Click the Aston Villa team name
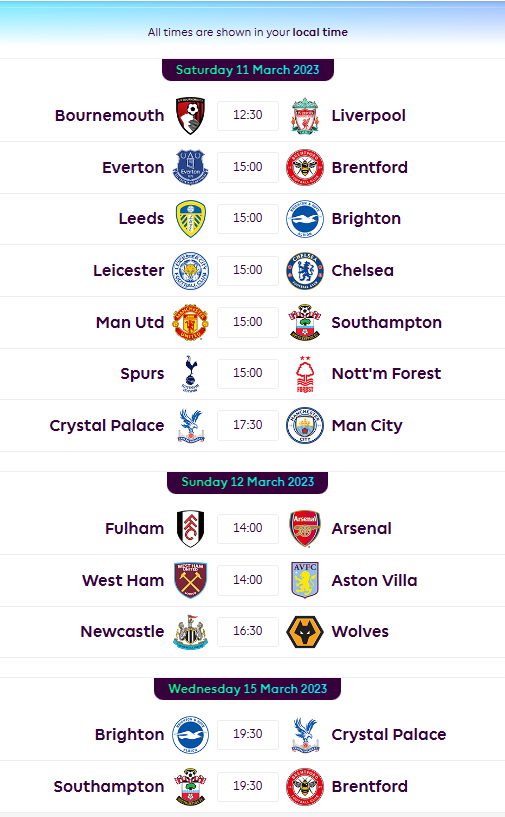 (x=374, y=580)
